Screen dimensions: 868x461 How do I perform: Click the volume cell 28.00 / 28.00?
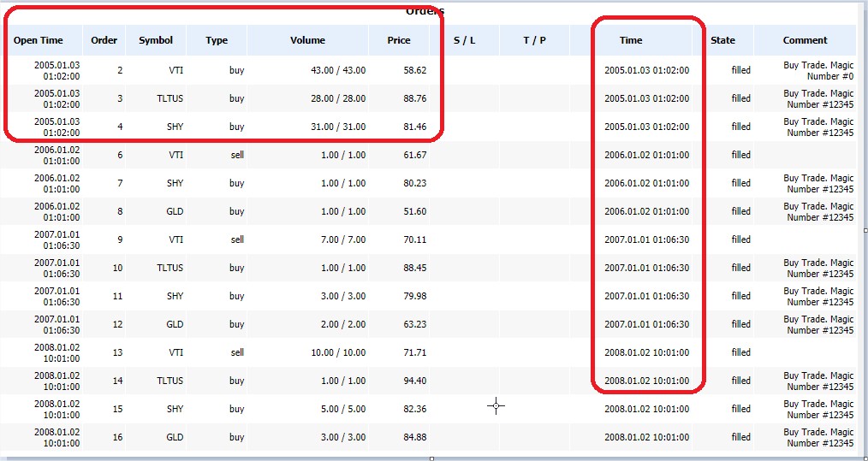coord(339,98)
